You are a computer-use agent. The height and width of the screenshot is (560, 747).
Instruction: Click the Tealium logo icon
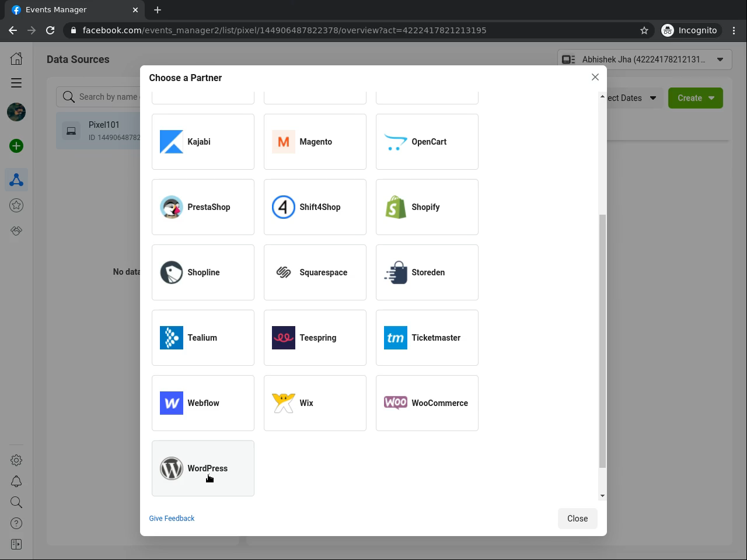click(172, 338)
